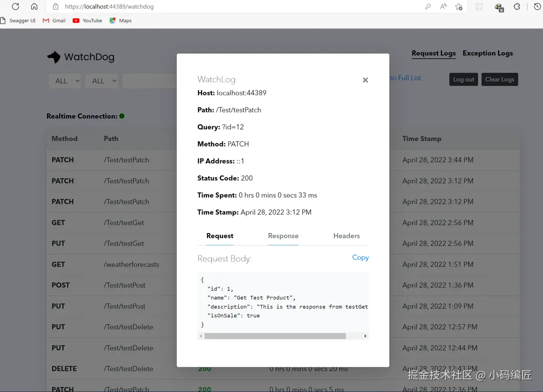Click the PUT row stamped 1:09 PM
This screenshot has height=392, width=543.
283,306
